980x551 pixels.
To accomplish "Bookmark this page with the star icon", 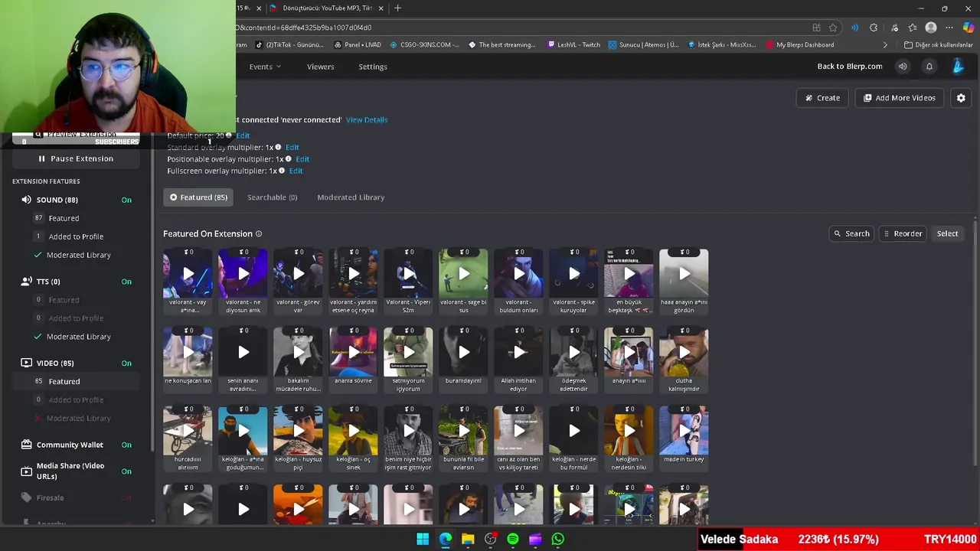I will 833,28.
